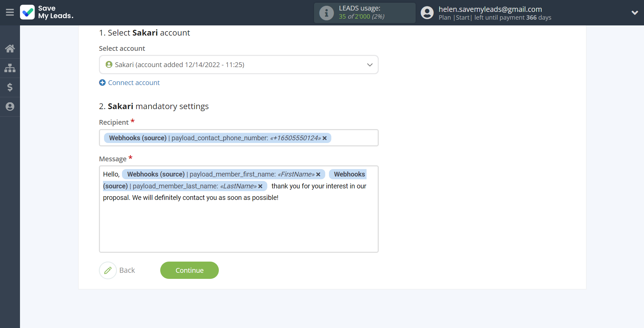Screen dimensions: 644x328
Task: Remove the LastName tag from Message
Action: 260,186
